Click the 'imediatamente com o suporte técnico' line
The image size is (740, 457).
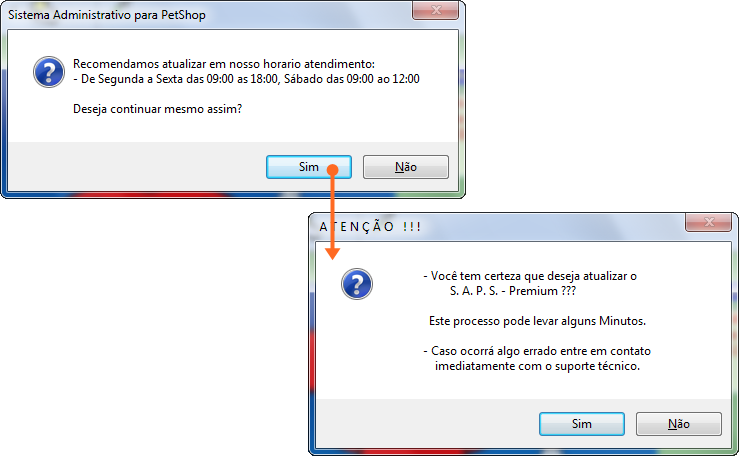537,366
